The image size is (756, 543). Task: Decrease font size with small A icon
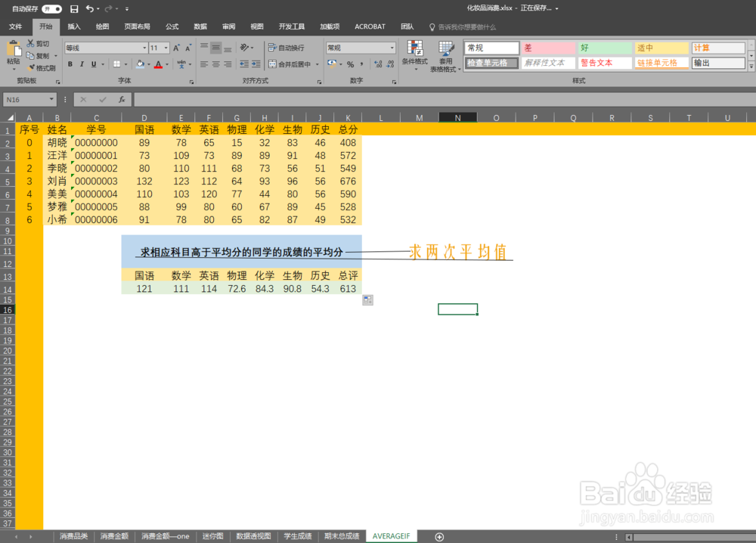pyautogui.click(x=188, y=48)
